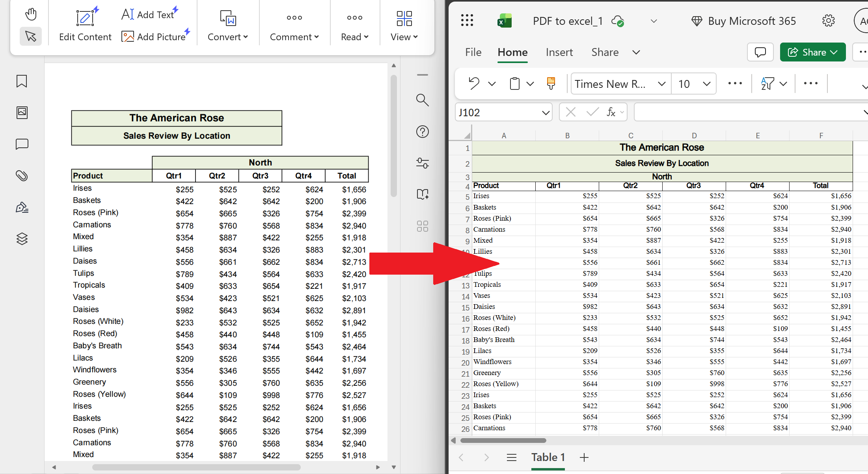This screenshot has height=474, width=868.
Task: Click inside the formula bar field
Action: [x=745, y=113]
